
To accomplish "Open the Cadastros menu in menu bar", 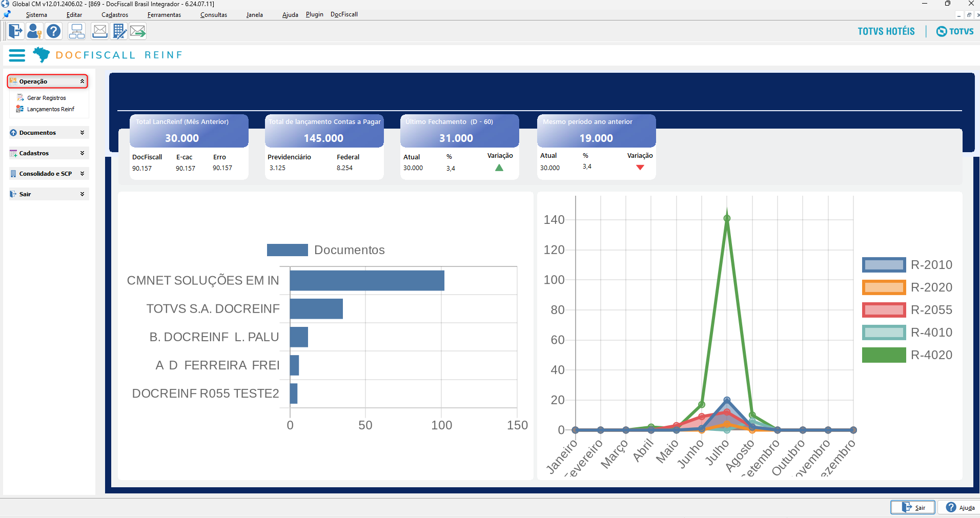I will (115, 15).
